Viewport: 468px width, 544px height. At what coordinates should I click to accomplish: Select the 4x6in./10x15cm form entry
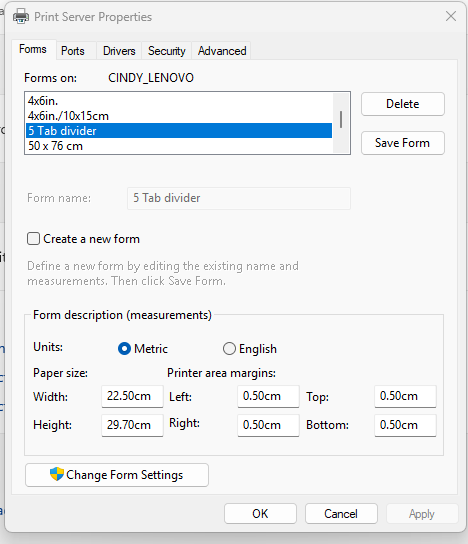click(179, 116)
